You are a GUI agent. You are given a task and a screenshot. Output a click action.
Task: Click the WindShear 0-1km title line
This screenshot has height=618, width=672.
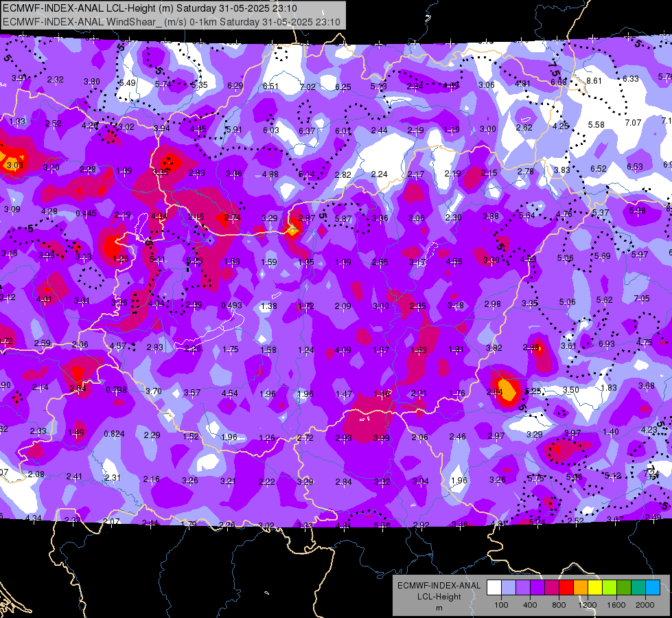click(172, 22)
